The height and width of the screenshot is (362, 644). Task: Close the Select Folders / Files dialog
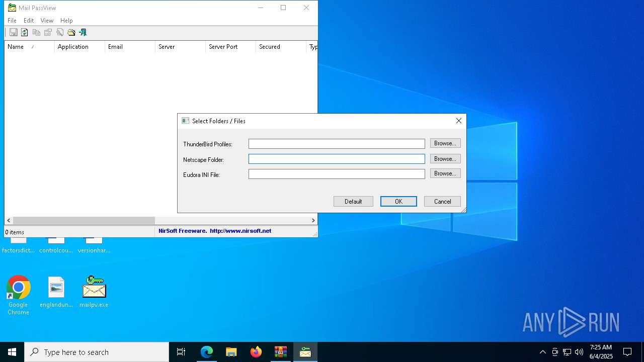[x=458, y=121]
